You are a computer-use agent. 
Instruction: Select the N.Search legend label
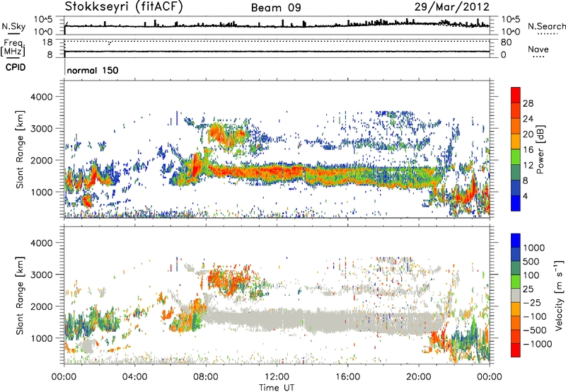(x=546, y=26)
